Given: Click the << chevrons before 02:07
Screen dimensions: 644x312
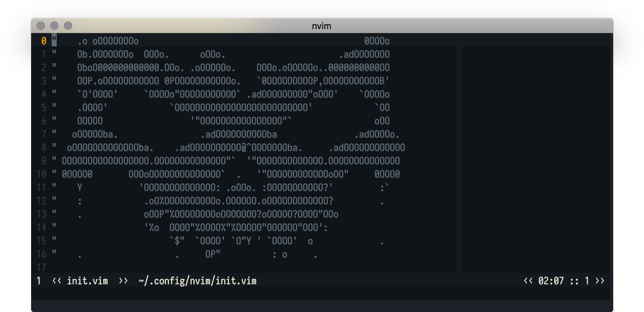Looking at the screenshot, I should 528,281.
